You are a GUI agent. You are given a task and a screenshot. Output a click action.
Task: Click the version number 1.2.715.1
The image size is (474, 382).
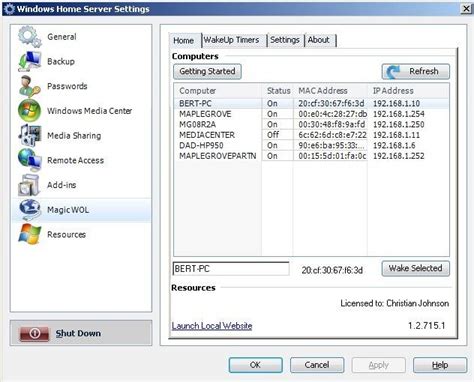tap(427, 325)
